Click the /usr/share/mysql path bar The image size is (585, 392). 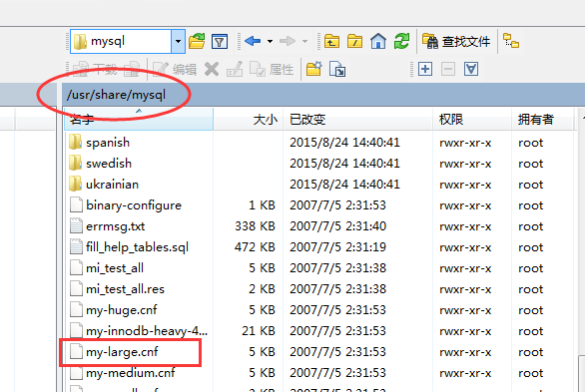click(323, 95)
